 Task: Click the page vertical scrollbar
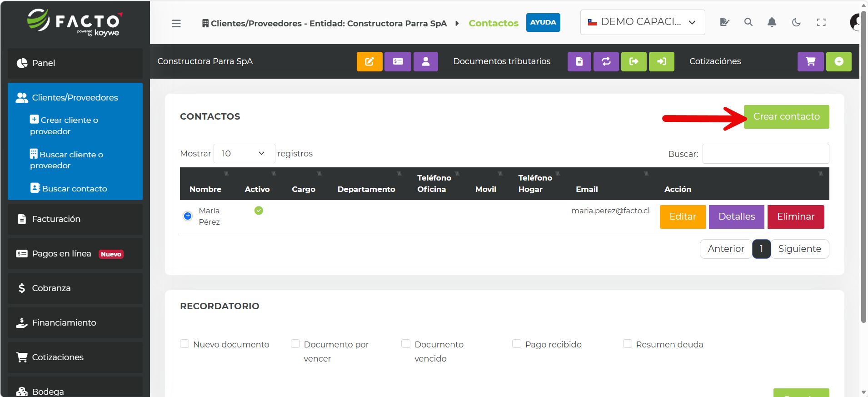863,166
